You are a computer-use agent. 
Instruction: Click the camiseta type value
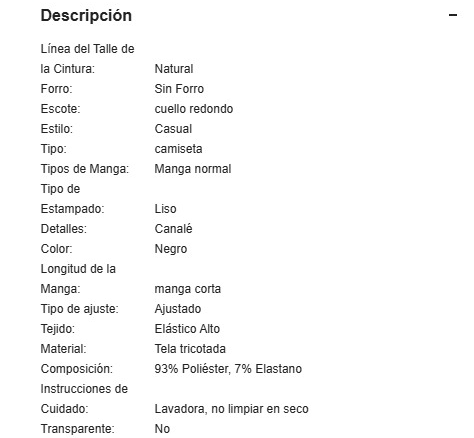pos(178,149)
